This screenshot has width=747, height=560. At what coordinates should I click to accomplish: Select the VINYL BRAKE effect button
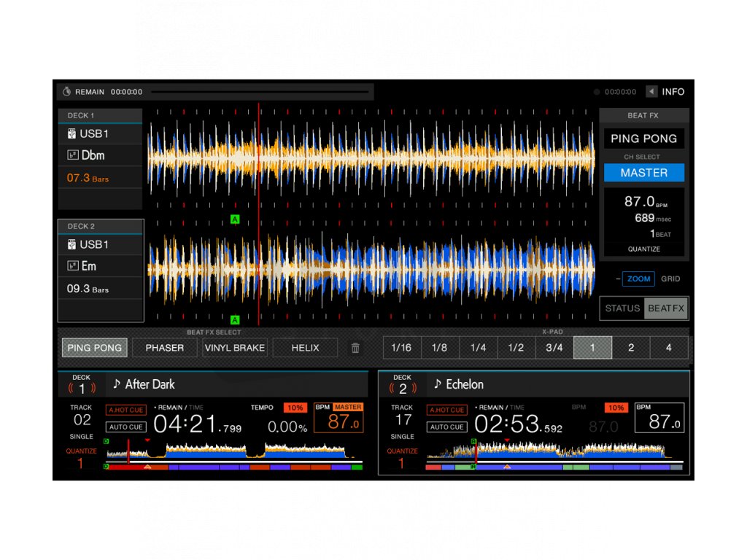(x=235, y=348)
